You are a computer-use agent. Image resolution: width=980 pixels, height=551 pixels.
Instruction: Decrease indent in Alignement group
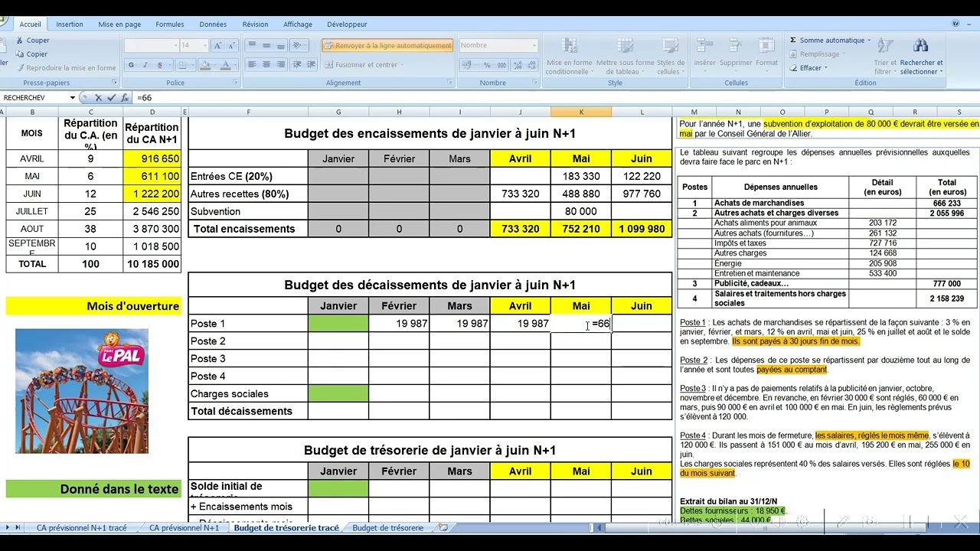pyautogui.click(x=297, y=65)
